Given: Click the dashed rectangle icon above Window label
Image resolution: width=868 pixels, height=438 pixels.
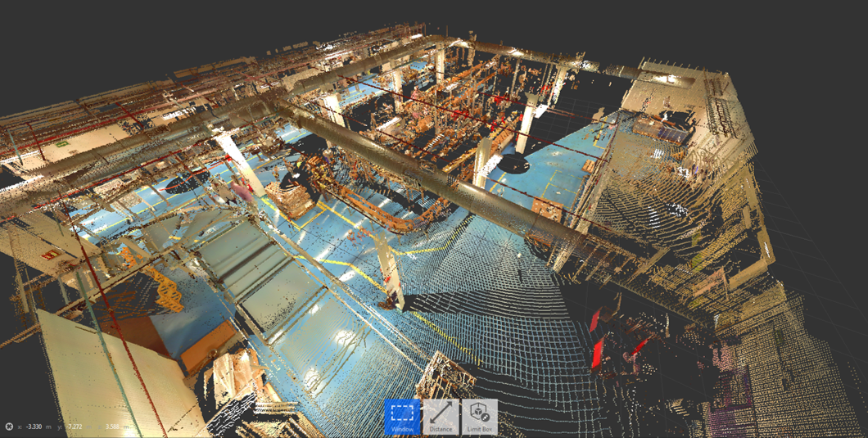Looking at the screenshot, I should click(402, 412).
